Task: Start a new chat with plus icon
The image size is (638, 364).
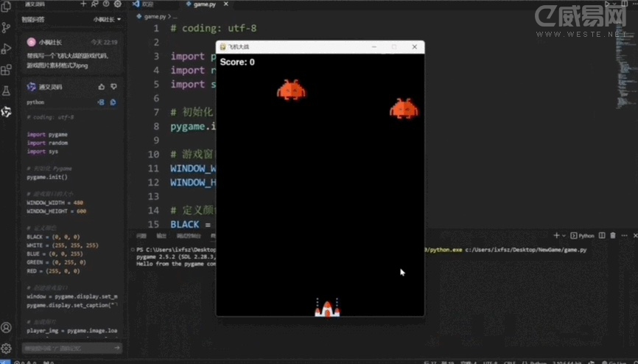Action: click(83, 4)
